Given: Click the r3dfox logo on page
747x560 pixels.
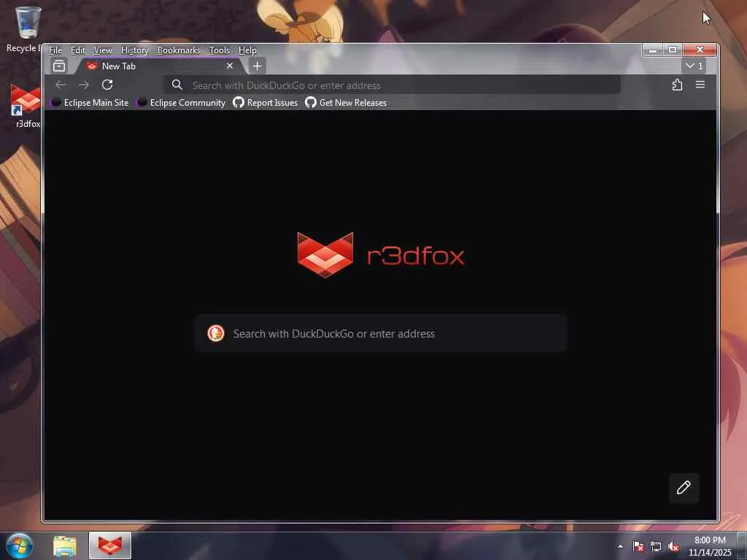Looking at the screenshot, I should (381, 255).
